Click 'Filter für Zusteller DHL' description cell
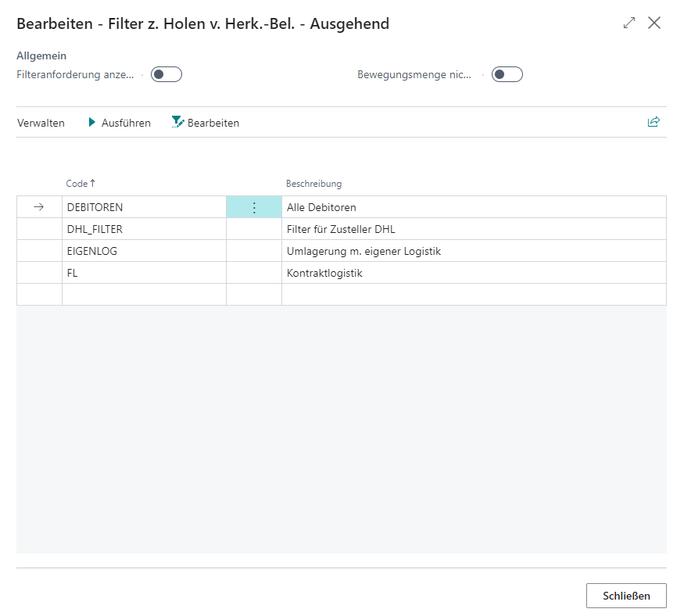This screenshot has height=616, width=684. click(x=341, y=229)
